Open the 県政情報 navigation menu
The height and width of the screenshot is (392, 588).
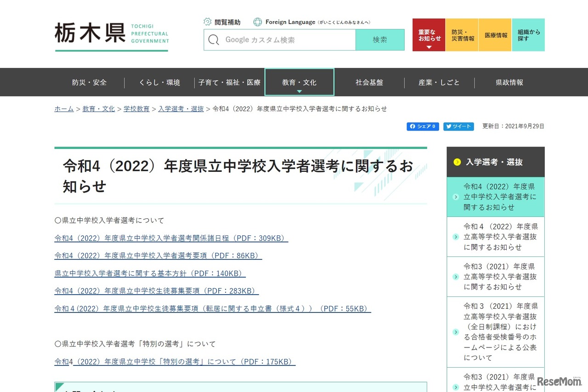coord(509,82)
